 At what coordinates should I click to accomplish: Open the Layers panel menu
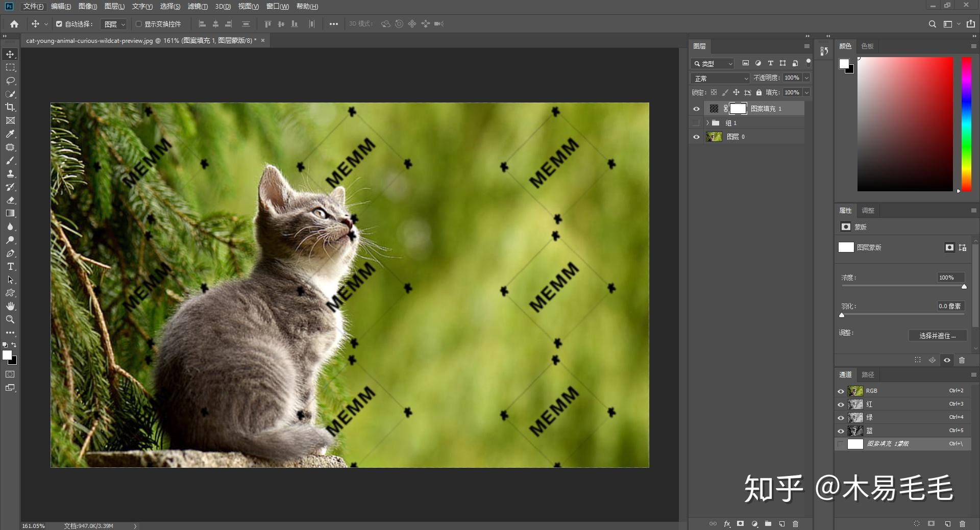pos(807,46)
